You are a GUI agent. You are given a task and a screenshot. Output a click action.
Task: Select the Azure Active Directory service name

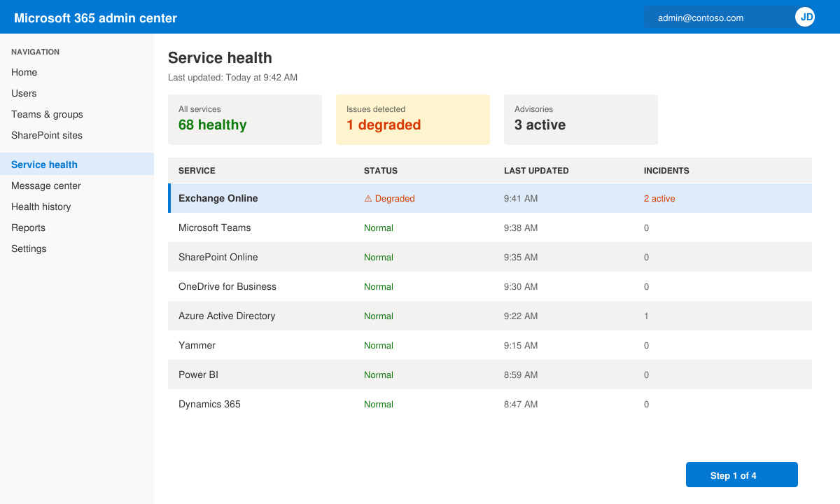[x=227, y=316]
